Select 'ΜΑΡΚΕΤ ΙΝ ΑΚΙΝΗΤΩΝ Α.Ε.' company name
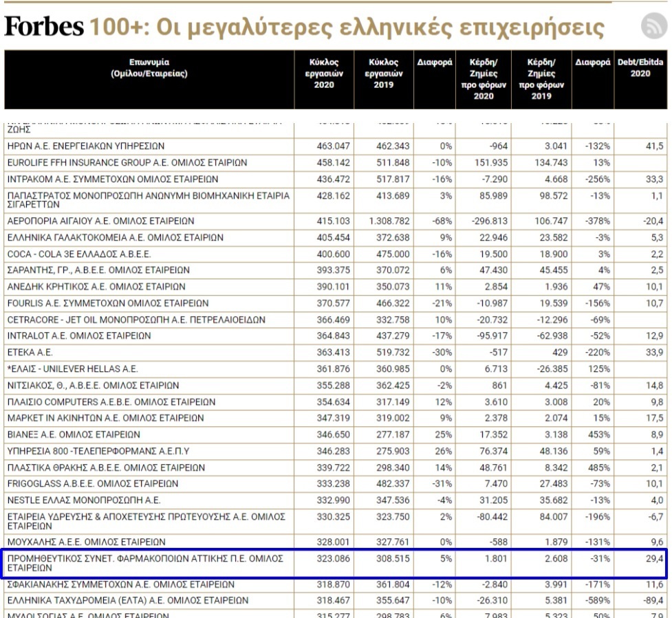Image resolution: width=672 pixels, height=618 pixels. (x=105, y=418)
